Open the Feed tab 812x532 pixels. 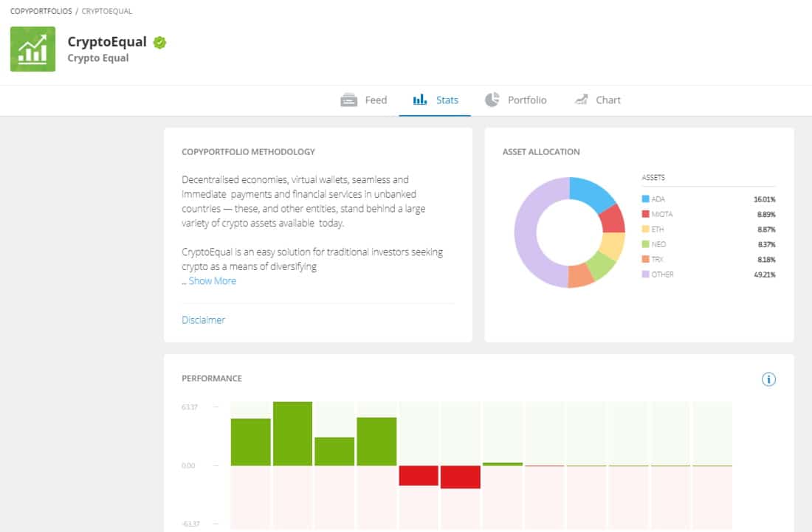tap(363, 100)
